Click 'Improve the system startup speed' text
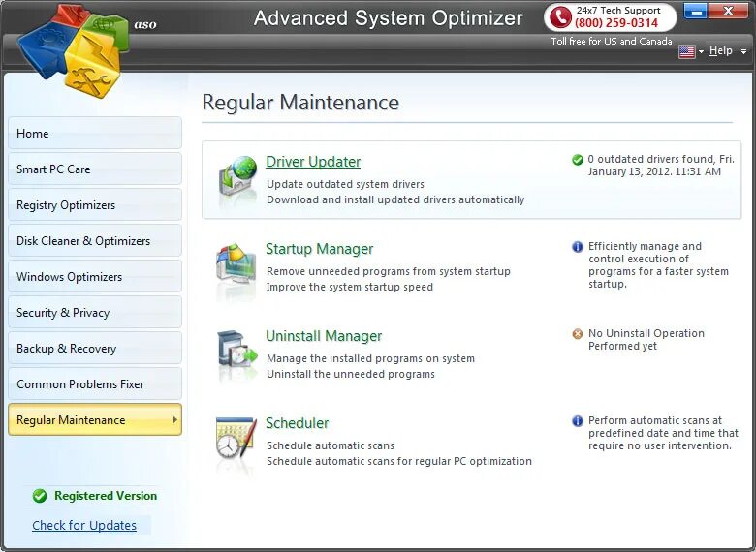The width and height of the screenshot is (756, 552). (x=350, y=287)
